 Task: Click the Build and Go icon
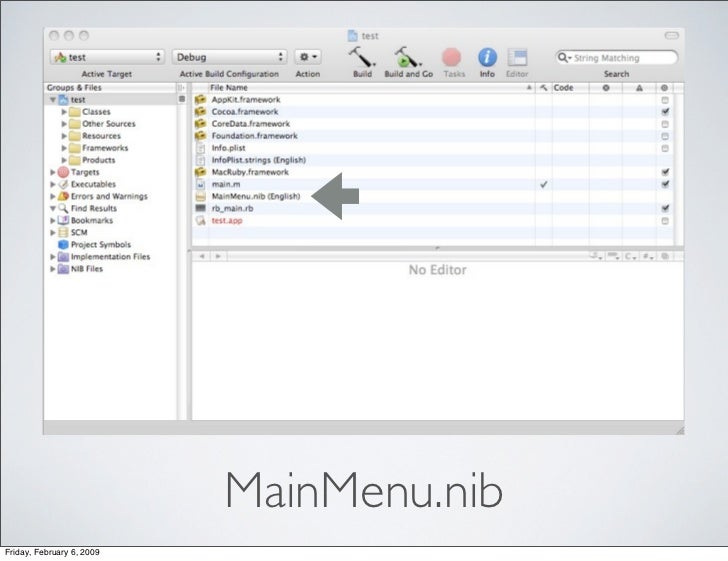408,58
